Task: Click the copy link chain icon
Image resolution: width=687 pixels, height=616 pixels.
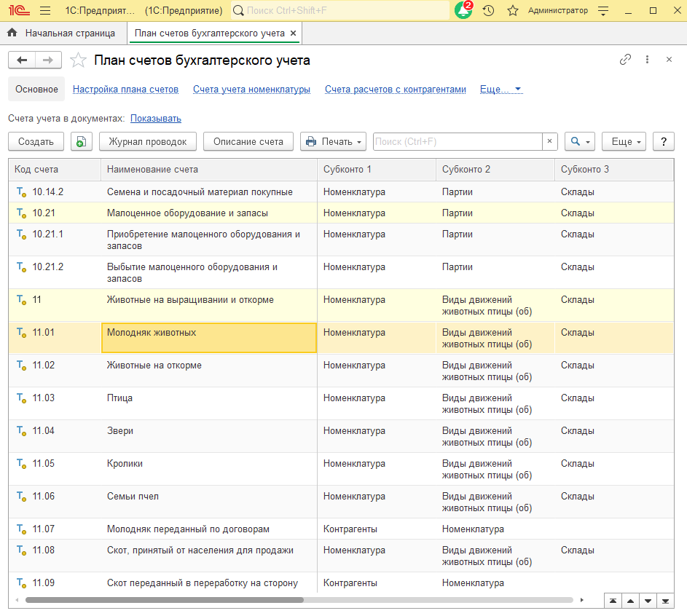Action: 625,60
